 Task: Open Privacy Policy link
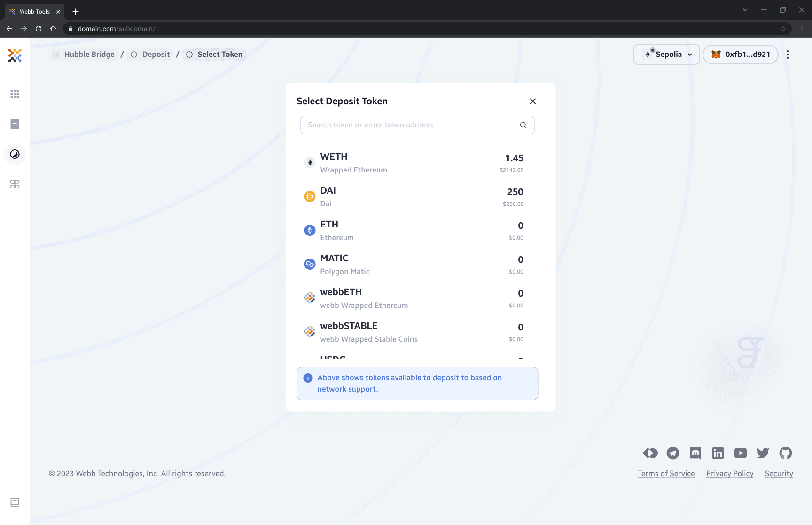pos(730,474)
